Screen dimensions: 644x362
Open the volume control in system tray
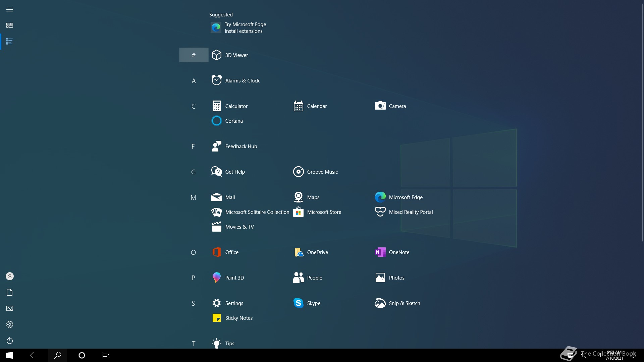point(584,355)
